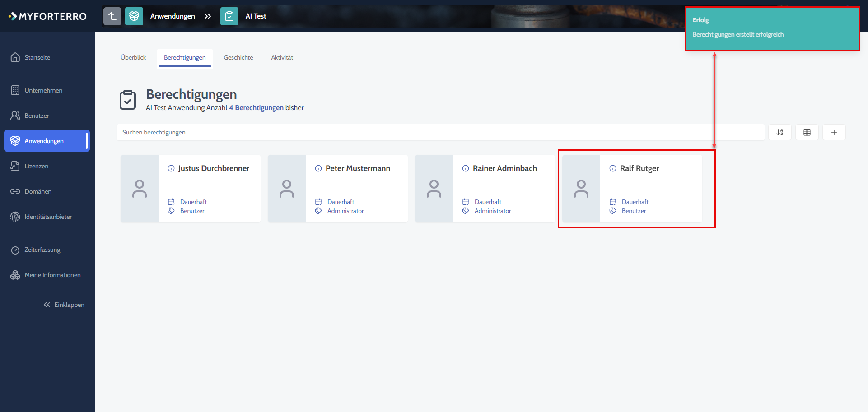Open Unternehmen in sidebar

pyautogui.click(x=47, y=90)
